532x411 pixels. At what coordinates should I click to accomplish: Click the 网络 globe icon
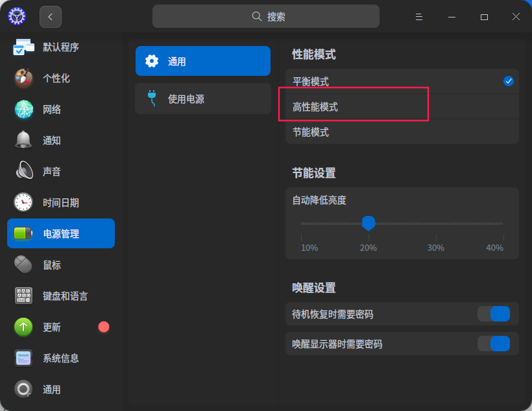tap(23, 110)
